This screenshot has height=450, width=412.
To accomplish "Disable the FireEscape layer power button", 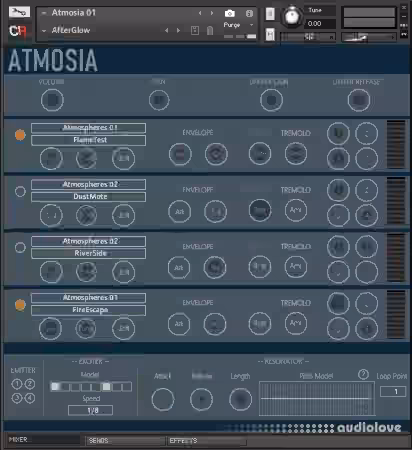I will 20,305.
